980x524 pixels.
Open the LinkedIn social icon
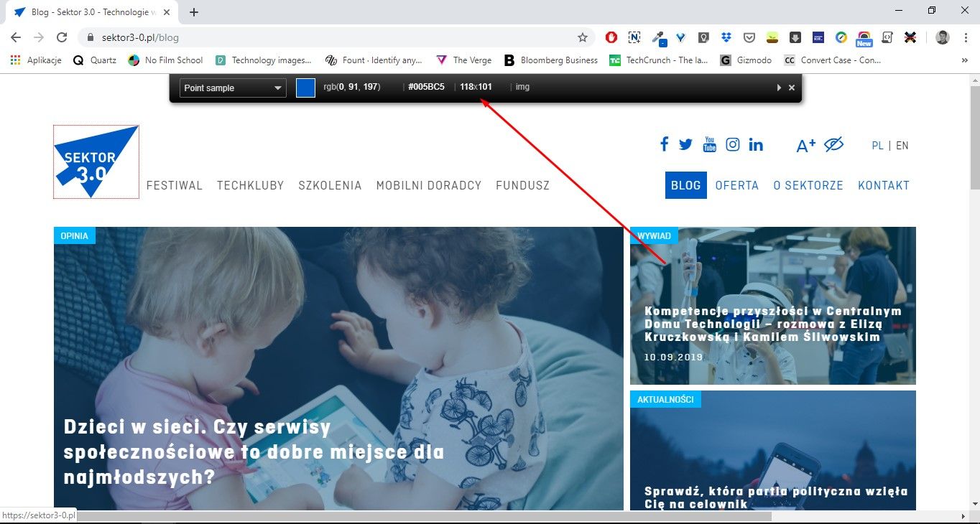[756, 144]
